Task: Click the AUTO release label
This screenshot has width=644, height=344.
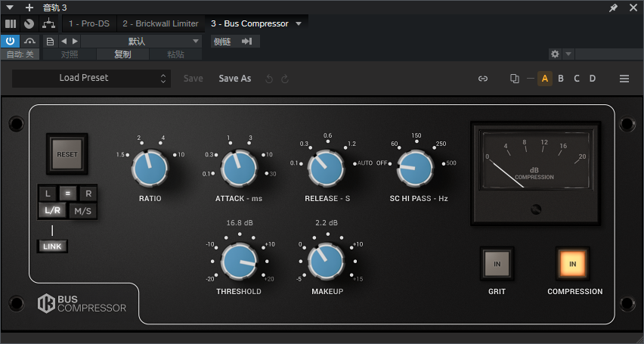Action: click(365, 163)
